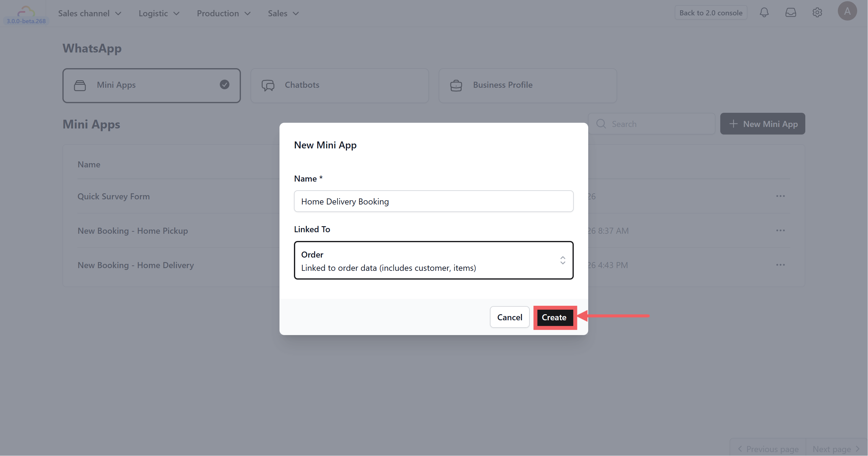The width and height of the screenshot is (868, 456).
Task: Click the search magnifier icon
Action: coord(601,124)
